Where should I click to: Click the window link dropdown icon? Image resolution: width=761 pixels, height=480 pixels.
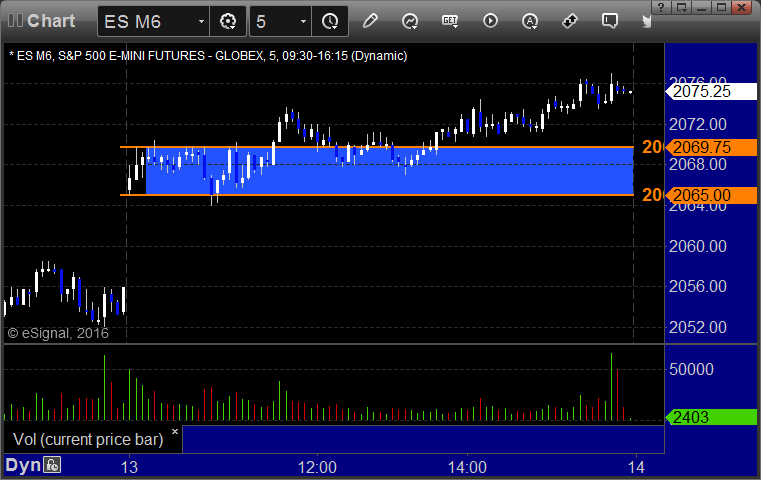(682, 7)
